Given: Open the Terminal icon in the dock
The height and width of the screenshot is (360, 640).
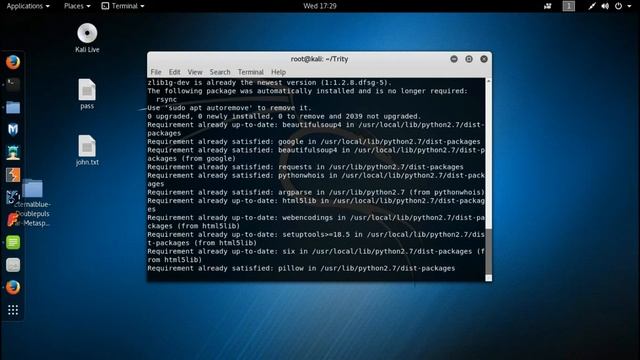Looking at the screenshot, I should click(13, 85).
